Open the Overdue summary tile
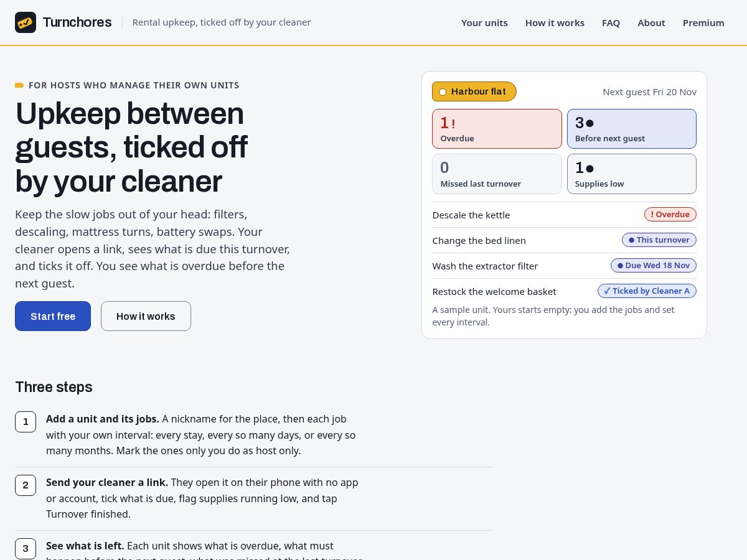747x560 pixels. pos(497,129)
